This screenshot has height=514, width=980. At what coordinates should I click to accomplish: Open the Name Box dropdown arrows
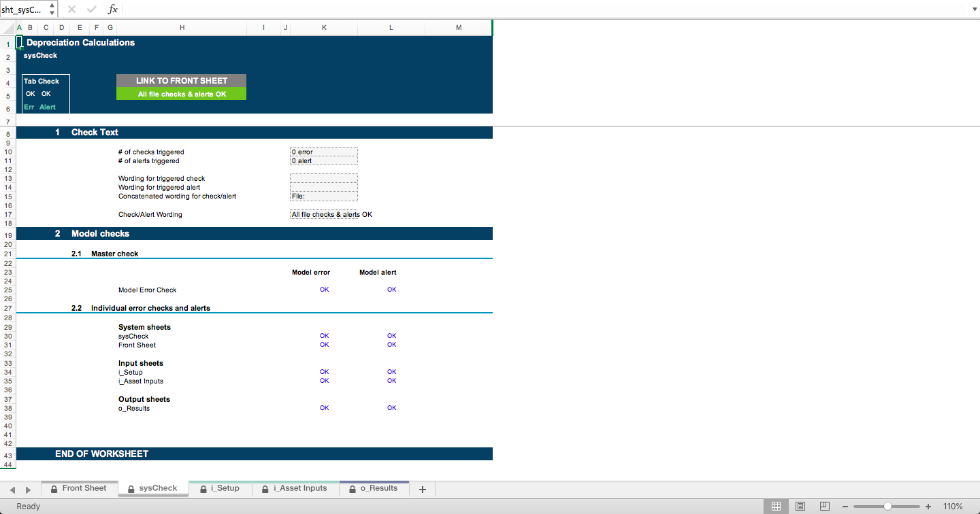coord(52,10)
